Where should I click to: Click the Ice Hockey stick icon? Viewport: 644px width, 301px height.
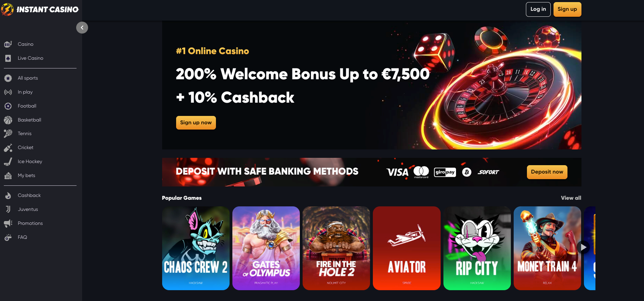(x=8, y=162)
